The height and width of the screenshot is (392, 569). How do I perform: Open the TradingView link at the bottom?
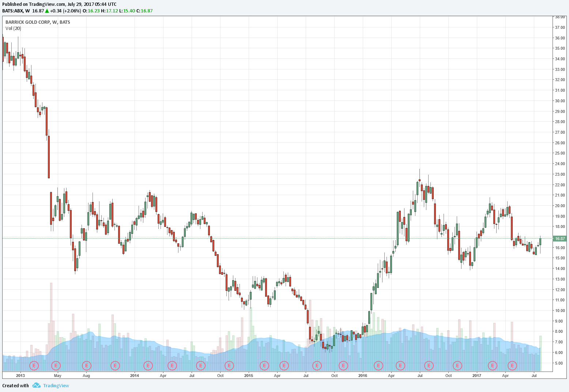pyautogui.click(x=56, y=385)
